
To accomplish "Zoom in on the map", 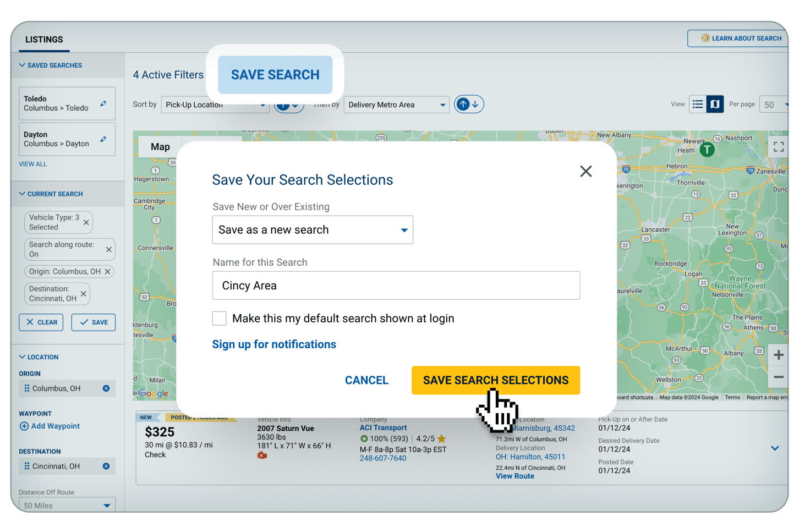I will 778,355.
